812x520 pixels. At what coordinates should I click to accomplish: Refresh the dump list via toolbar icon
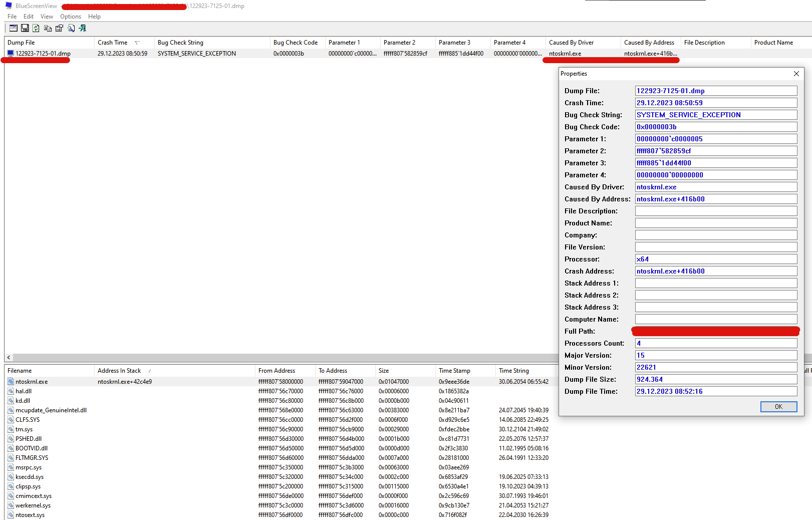click(x=36, y=29)
